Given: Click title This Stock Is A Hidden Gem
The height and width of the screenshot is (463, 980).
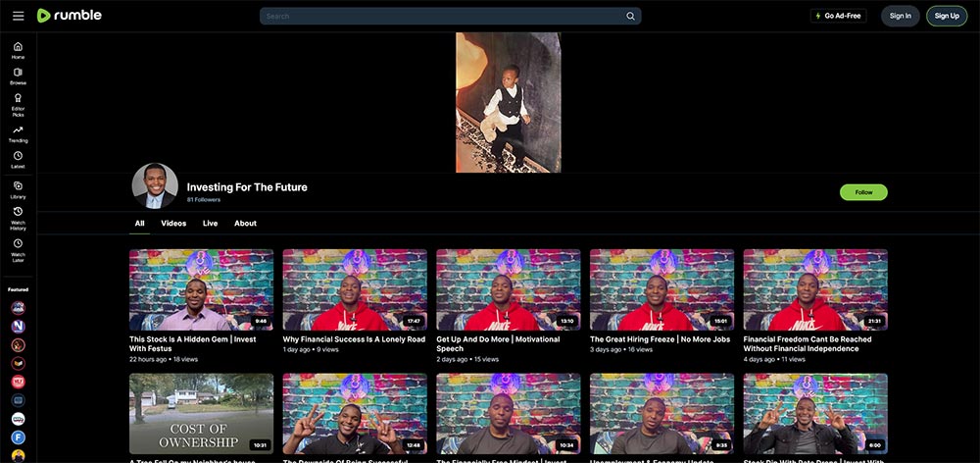Looking at the screenshot, I should [192, 344].
